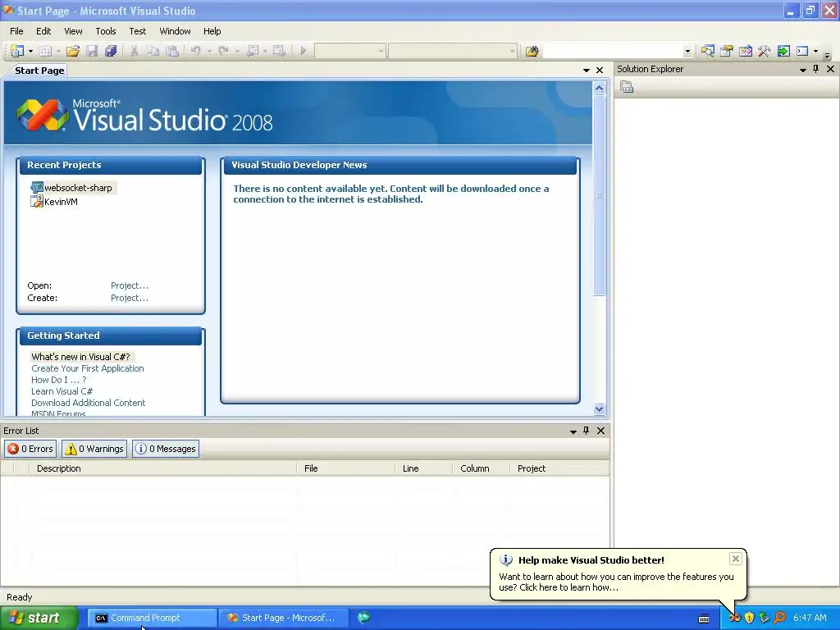840x630 pixels.
Task: Open the Error List window position dropdown
Action: tap(573, 431)
